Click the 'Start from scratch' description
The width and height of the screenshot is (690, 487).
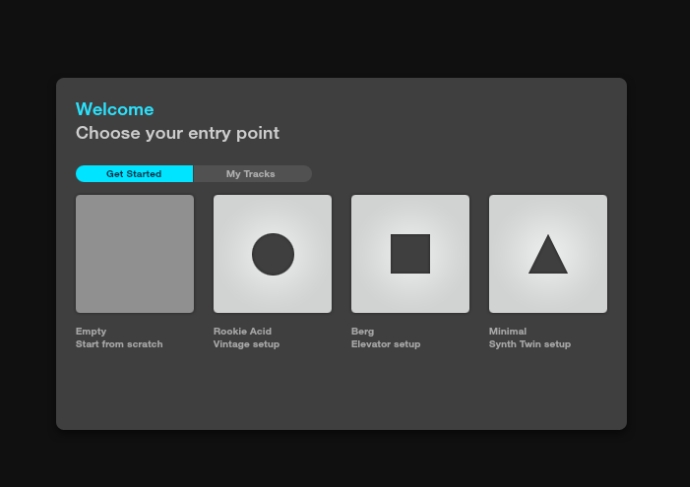tap(119, 344)
